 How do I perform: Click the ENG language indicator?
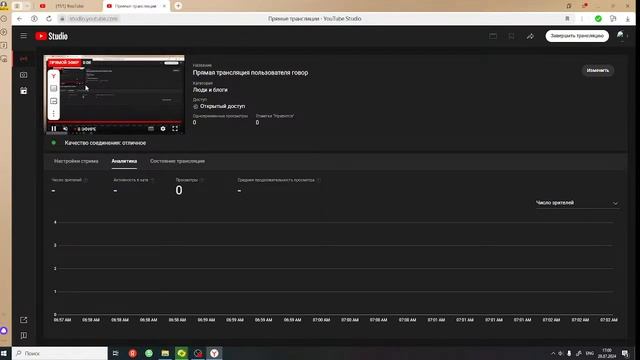point(589,353)
